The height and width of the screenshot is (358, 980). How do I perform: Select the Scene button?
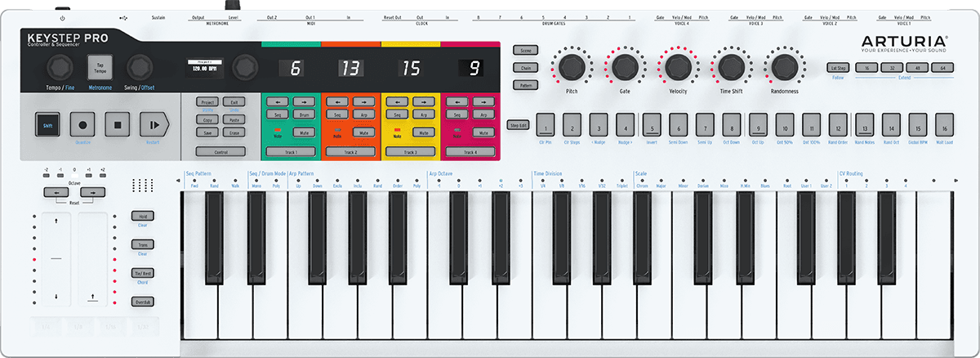click(524, 51)
